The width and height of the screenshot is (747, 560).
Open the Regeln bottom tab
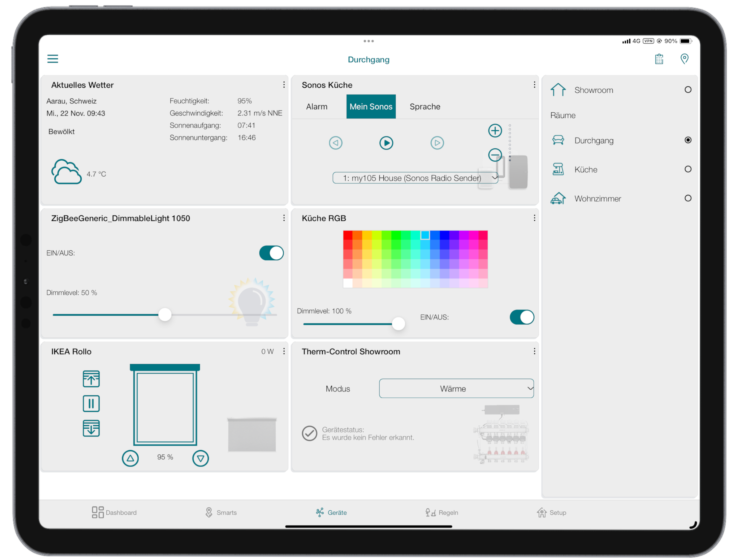pyautogui.click(x=441, y=512)
